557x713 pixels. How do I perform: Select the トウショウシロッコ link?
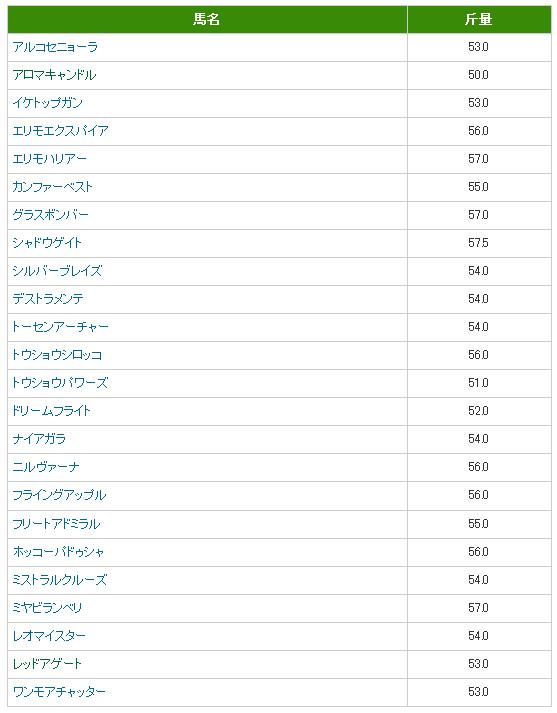[x=57, y=355]
